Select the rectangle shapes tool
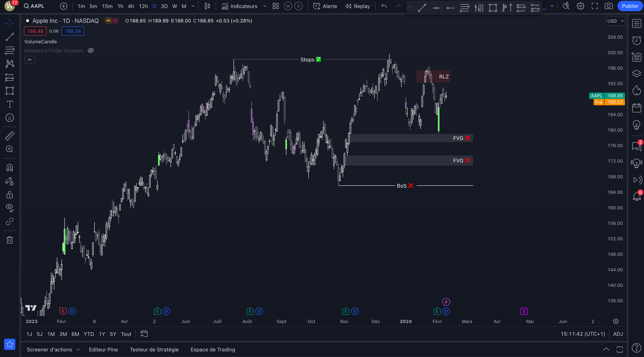The height and width of the screenshot is (357, 644). [x=10, y=91]
